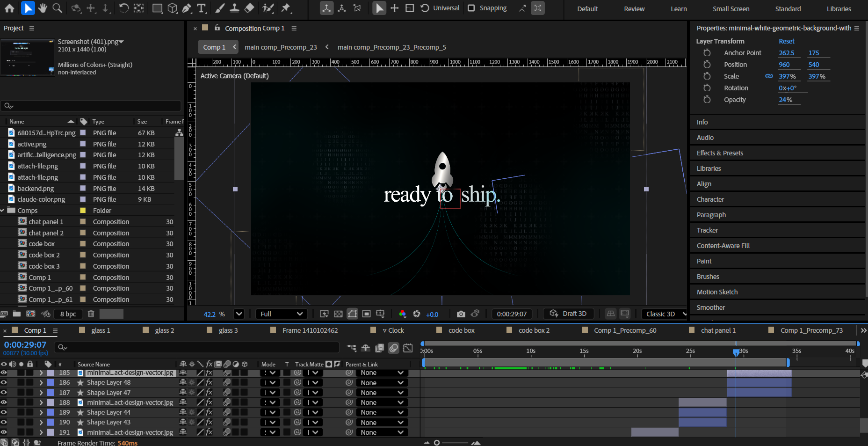
Task: Click the yellow label swatch for Comps folder
Action: point(83,211)
